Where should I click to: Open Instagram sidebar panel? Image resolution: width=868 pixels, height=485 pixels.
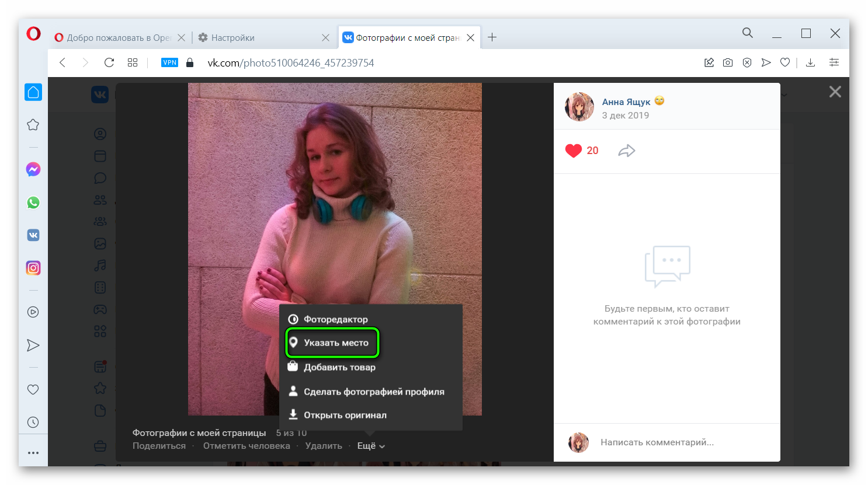pos(33,268)
